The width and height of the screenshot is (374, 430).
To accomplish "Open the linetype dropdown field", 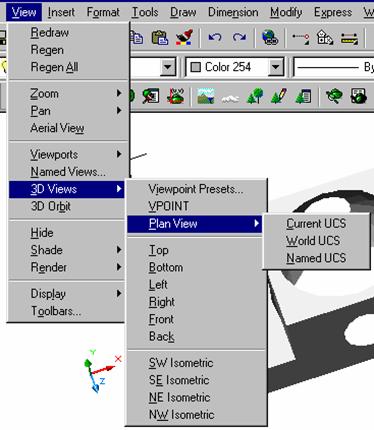I will pyautogui.click(x=334, y=67).
